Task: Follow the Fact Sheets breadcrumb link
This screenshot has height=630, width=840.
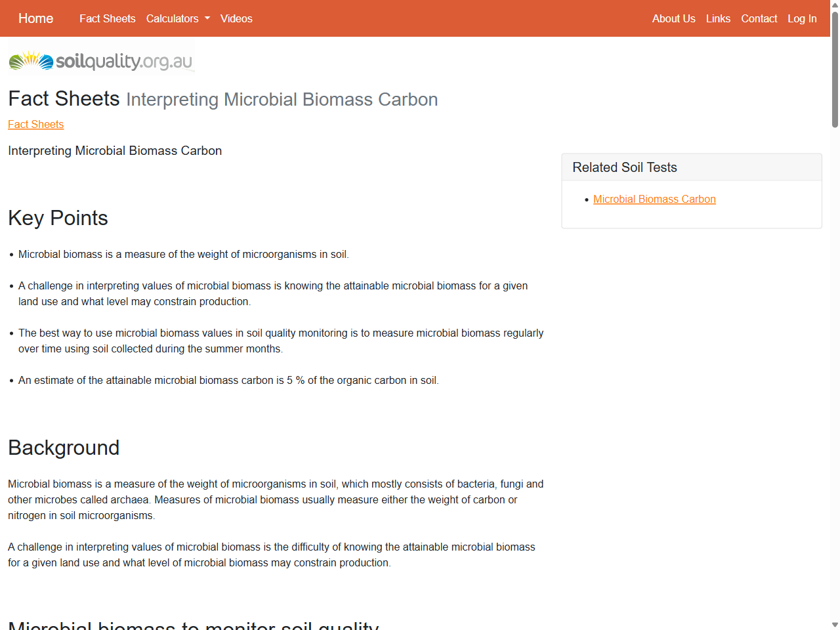Action: point(35,124)
